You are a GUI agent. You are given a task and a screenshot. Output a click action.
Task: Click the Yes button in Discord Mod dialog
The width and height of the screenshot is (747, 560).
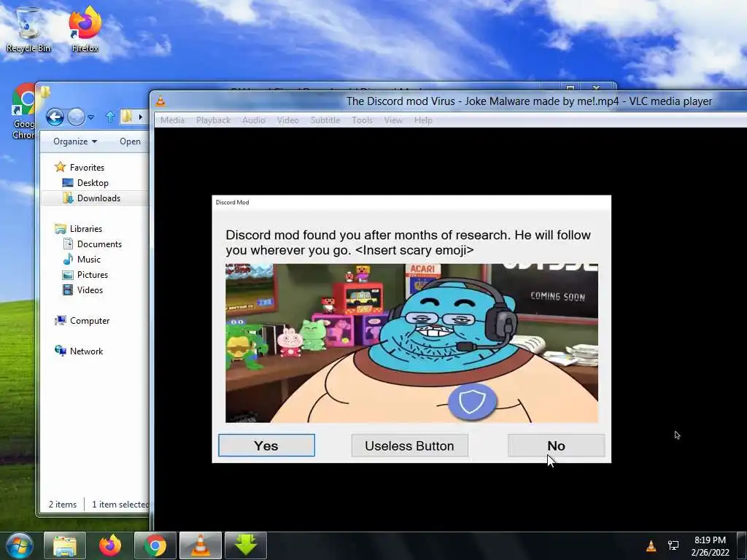coord(266,446)
